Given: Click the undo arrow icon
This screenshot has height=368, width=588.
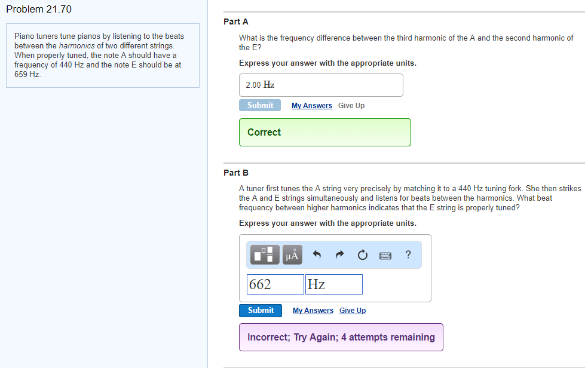Looking at the screenshot, I should pyautogui.click(x=317, y=254).
